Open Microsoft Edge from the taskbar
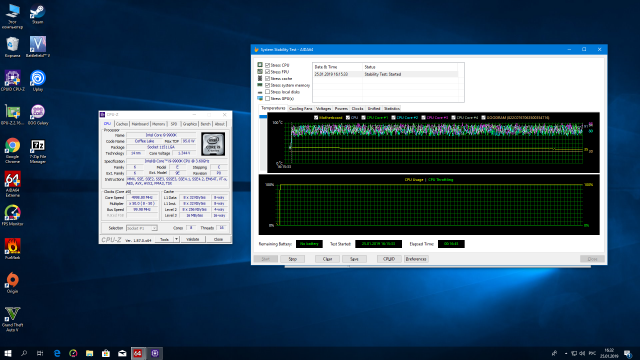 [57, 353]
